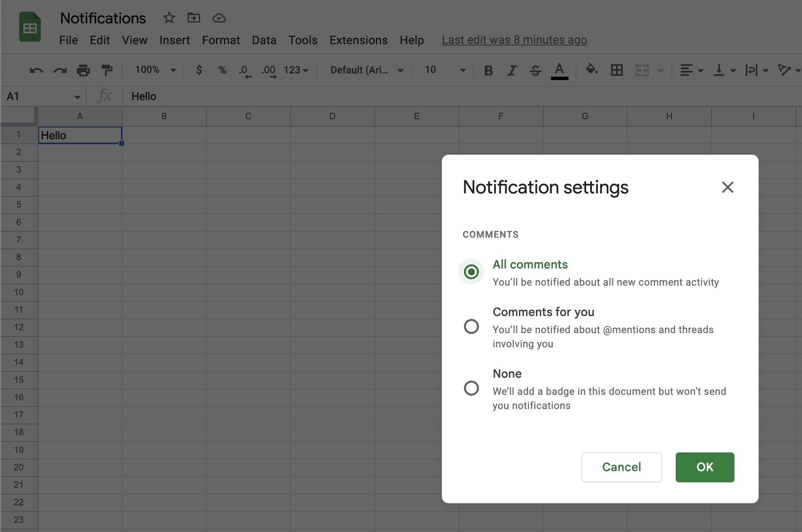Image resolution: width=802 pixels, height=532 pixels.
Task: Open the text rotation dropdown
Action: tap(789, 70)
